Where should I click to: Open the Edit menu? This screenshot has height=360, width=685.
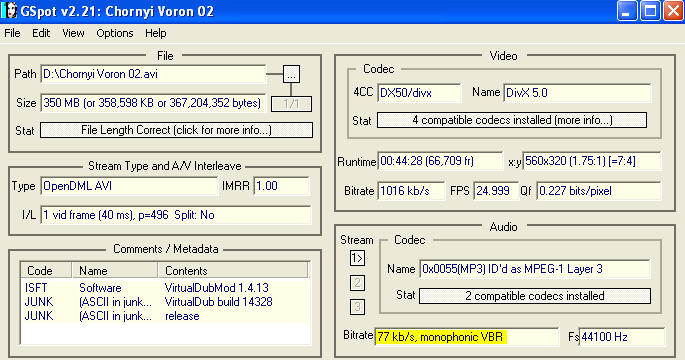click(x=41, y=33)
